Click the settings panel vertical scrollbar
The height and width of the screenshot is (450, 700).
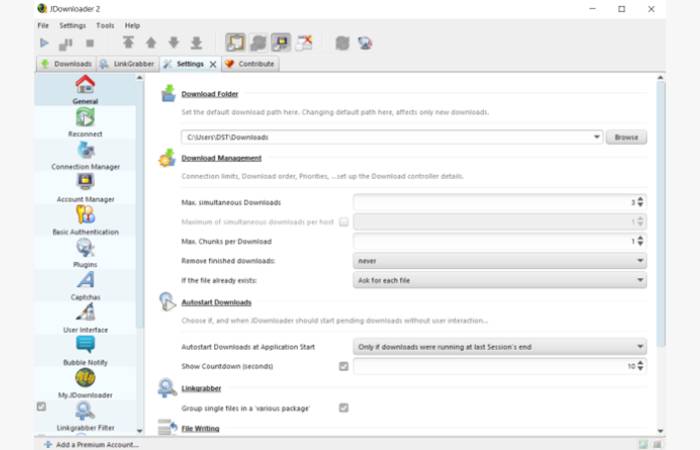(660, 213)
